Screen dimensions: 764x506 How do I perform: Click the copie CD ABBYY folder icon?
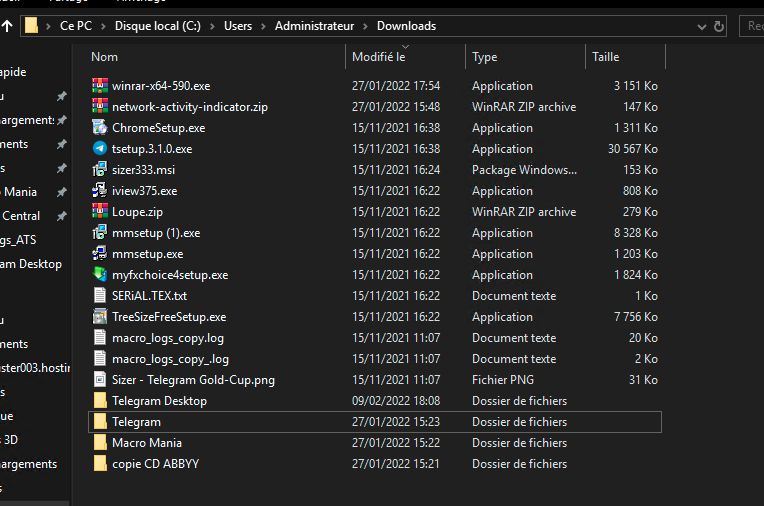100,463
